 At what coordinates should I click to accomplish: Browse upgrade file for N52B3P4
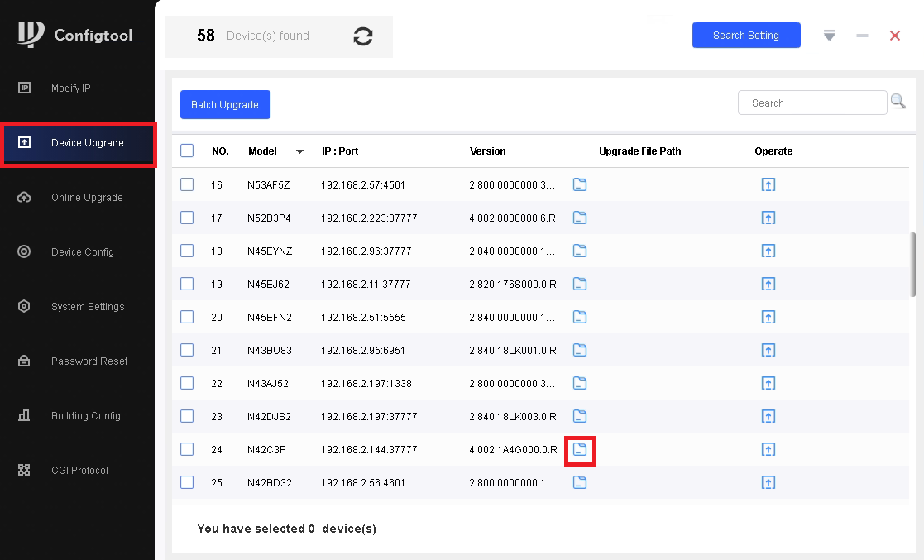[580, 218]
